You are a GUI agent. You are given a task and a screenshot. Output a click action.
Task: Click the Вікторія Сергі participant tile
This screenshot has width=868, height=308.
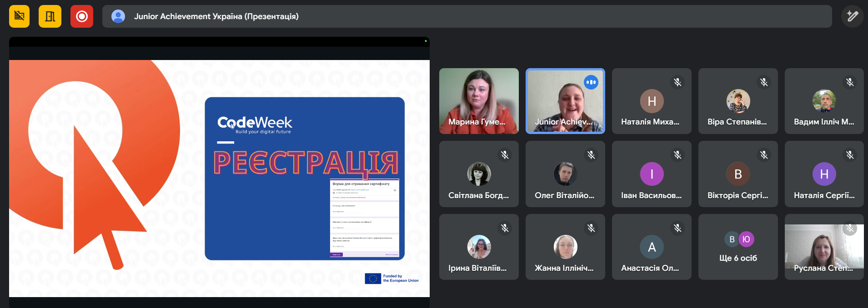click(x=738, y=174)
